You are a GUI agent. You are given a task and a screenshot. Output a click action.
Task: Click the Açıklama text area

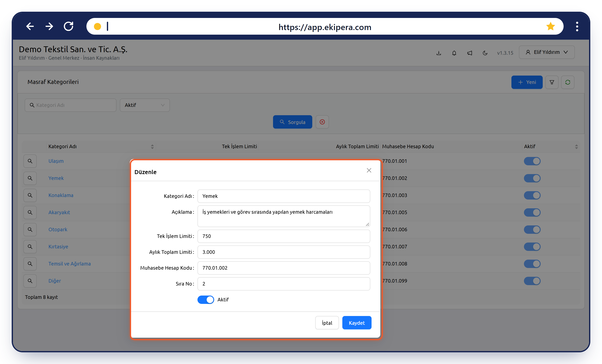(284, 216)
